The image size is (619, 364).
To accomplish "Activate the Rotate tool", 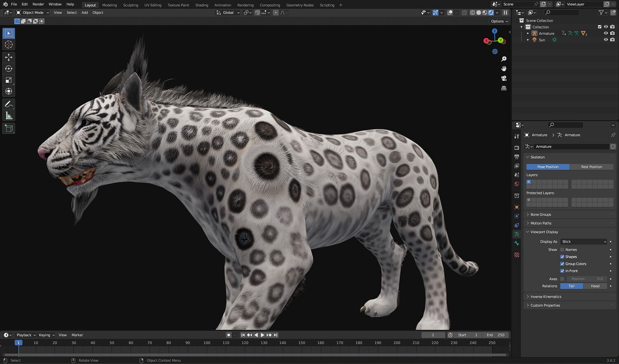I will 9,68.
